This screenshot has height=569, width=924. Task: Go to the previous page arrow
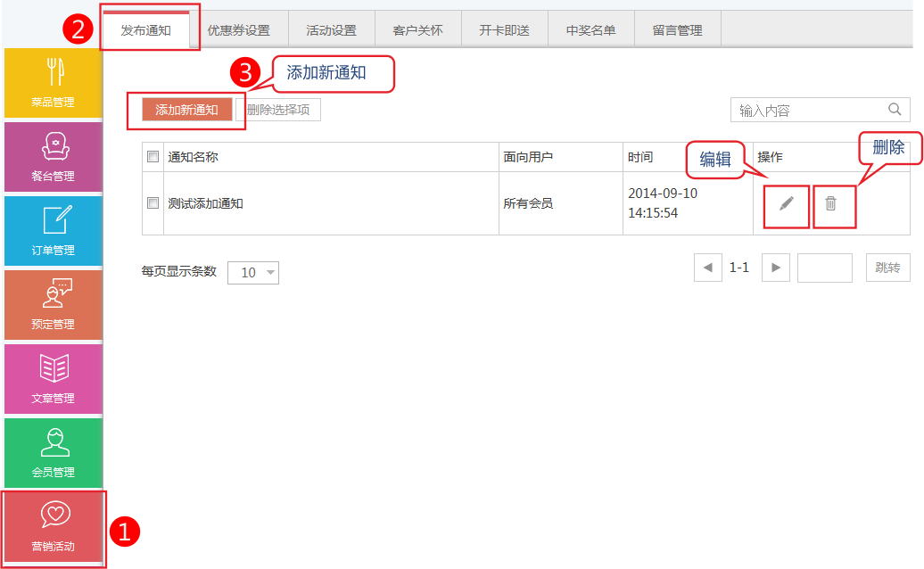[708, 268]
